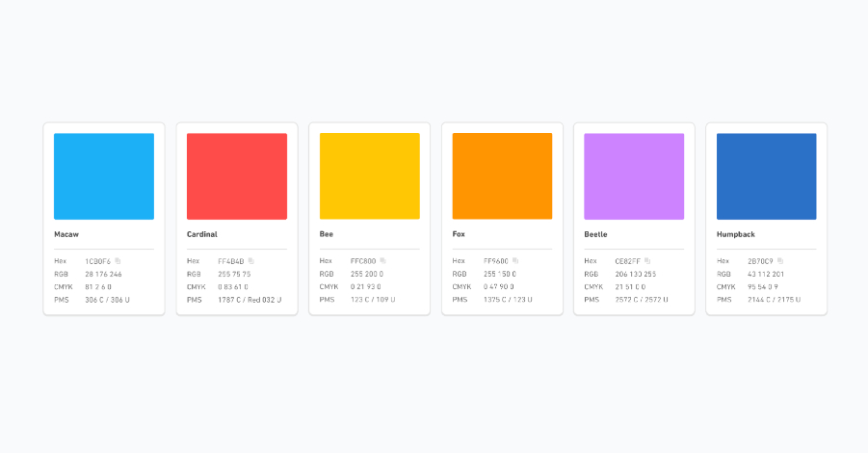Copy the Macaw hex code 1CB0F6
This screenshot has width=868, height=453.
118,261
